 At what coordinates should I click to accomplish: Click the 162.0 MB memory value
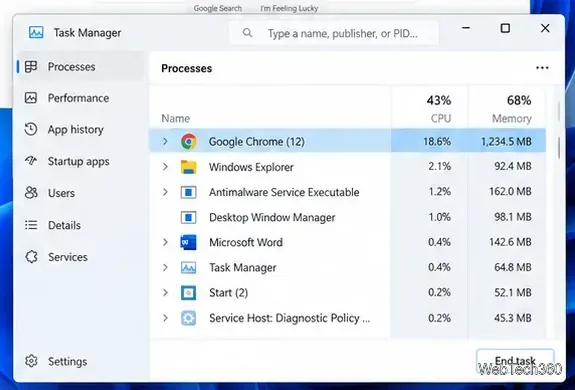pos(510,192)
